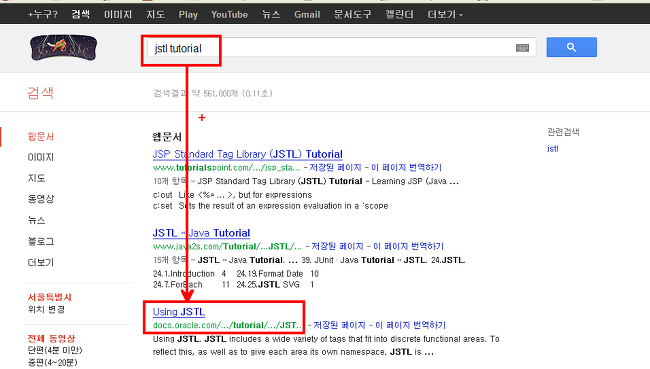This screenshot has height=369, width=650.
Task: Select 중편(4~20분) video filter
Action: pyautogui.click(x=52, y=362)
